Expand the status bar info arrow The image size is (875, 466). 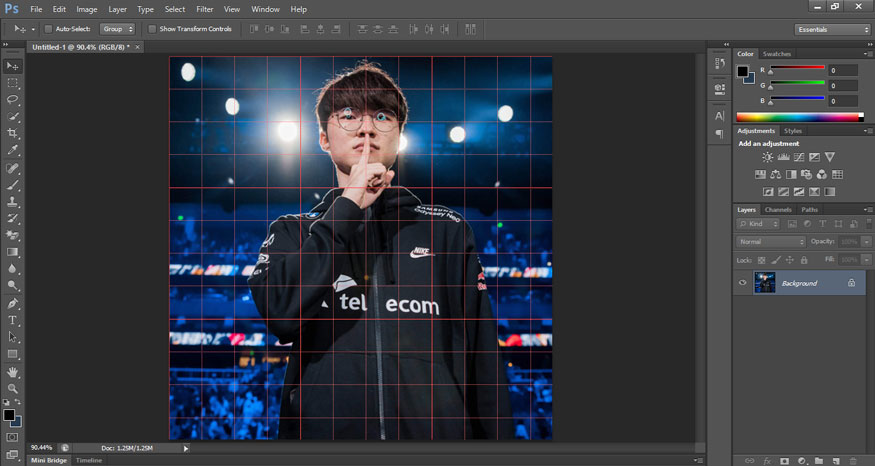click(186, 448)
